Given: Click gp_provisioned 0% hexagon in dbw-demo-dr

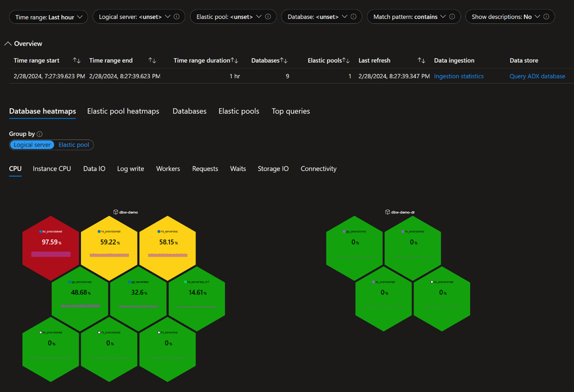Looking at the screenshot, I should coord(355,249).
